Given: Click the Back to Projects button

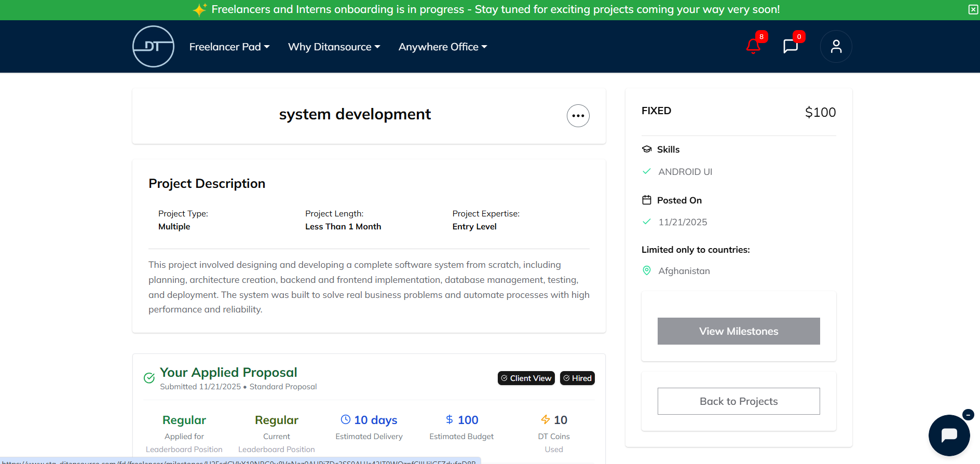Looking at the screenshot, I should [x=738, y=401].
